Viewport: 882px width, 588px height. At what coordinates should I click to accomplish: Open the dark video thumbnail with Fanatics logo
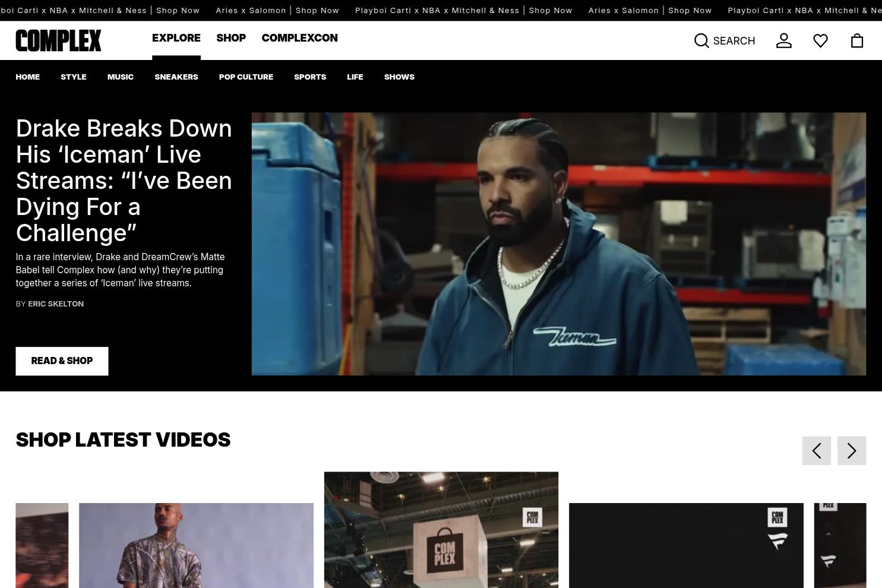pyautogui.click(x=686, y=545)
